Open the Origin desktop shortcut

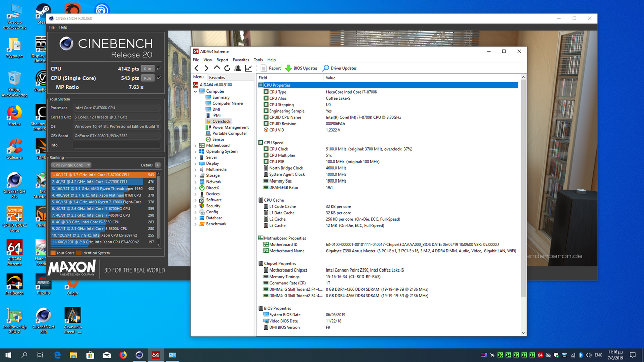pyautogui.click(x=72, y=287)
